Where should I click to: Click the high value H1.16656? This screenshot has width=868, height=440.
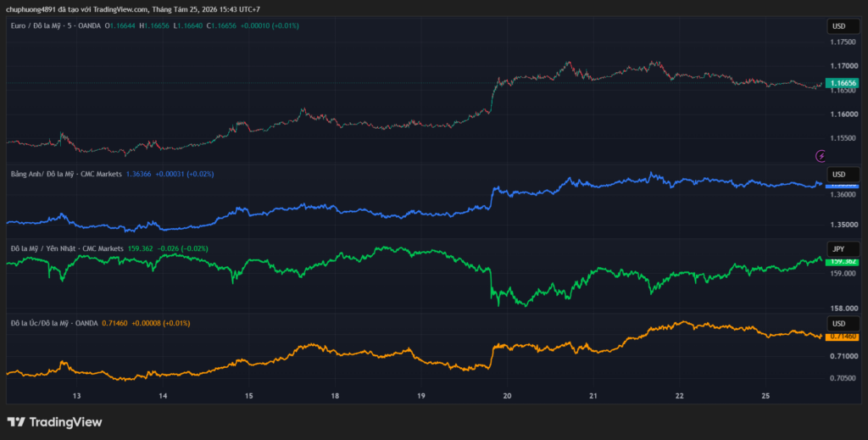tap(154, 25)
